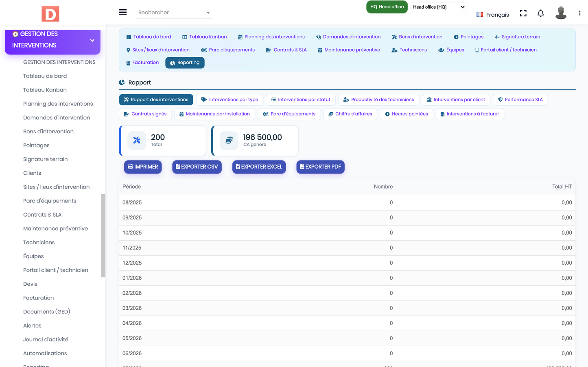This screenshot has width=588, height=367.
Task: Open Bons d'intervention in top navigation
Action: point(417,37)
